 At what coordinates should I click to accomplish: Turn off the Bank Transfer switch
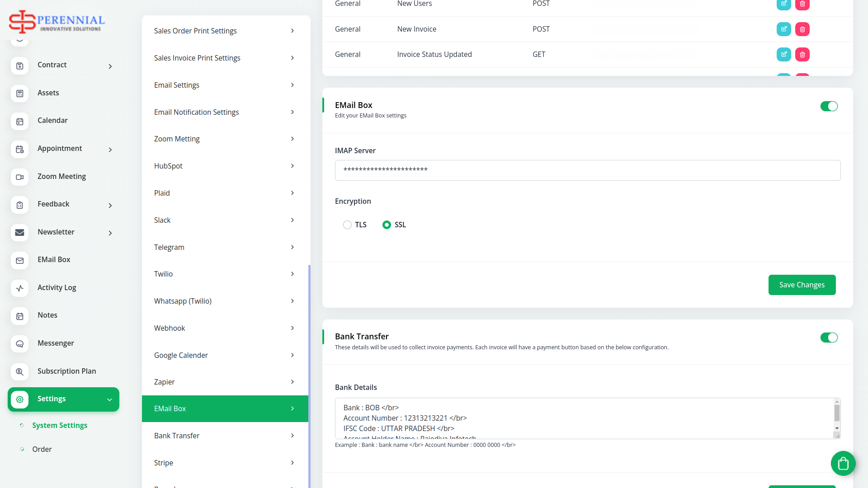(829, 338)
